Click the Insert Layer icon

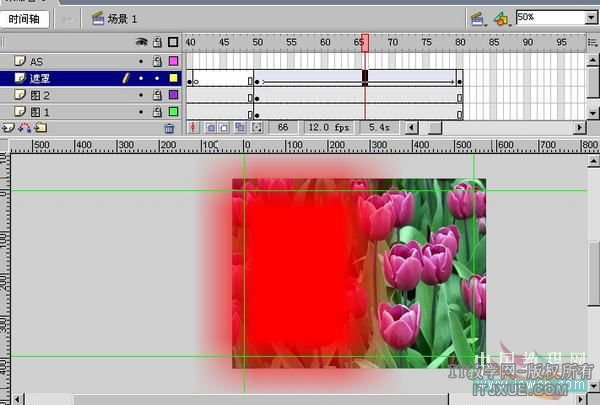click(x=9, y=128)
